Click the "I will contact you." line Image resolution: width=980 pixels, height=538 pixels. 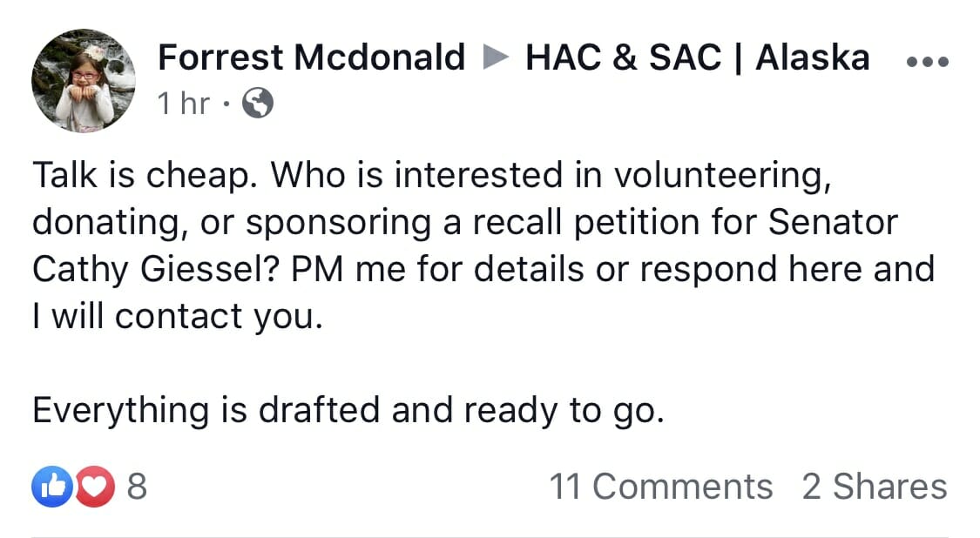[x=178, y=317]
